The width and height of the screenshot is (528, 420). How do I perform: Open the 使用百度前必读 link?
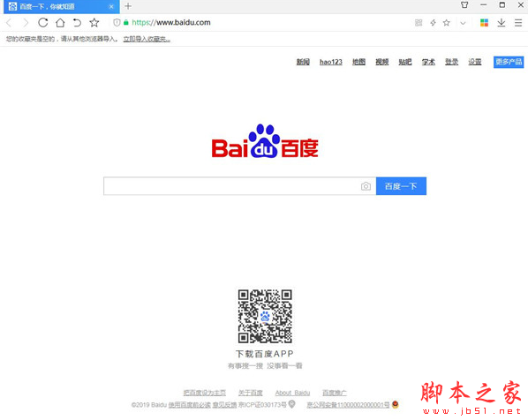point(190,405)
